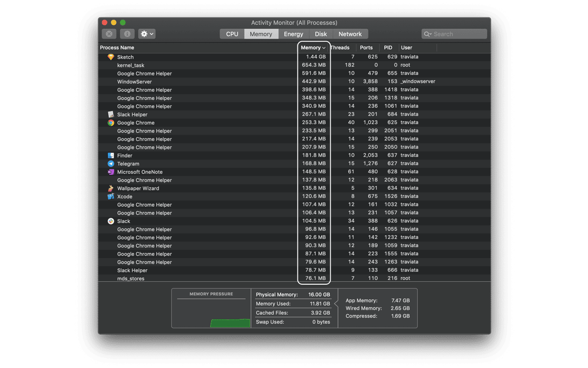Click the Xcode icon in process list

coord(111,197)
